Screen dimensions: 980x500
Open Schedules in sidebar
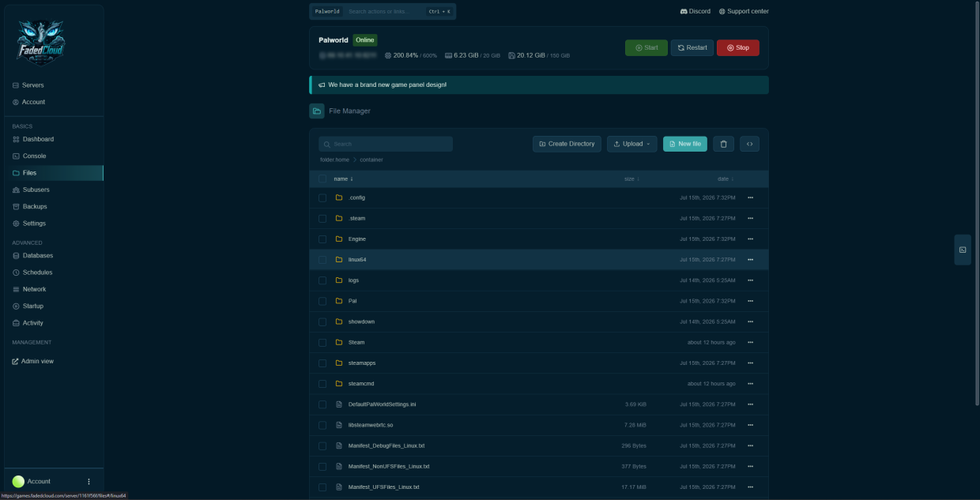tap(37, 272)
